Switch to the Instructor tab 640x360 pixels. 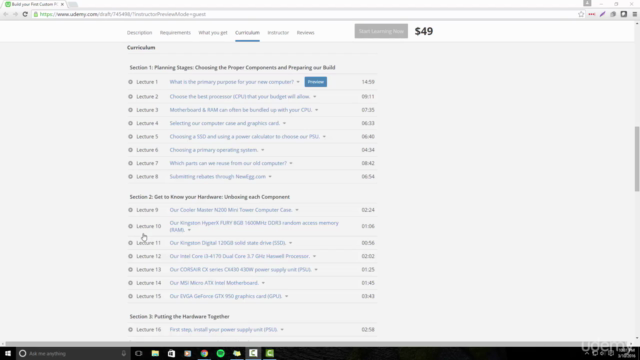(278, 33)
